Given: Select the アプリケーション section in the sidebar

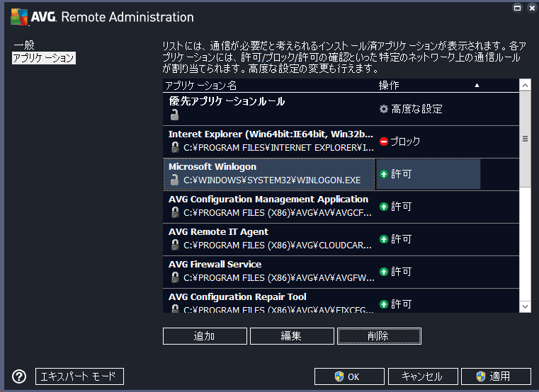Looking at the screenshot, I should coord(44,58).
